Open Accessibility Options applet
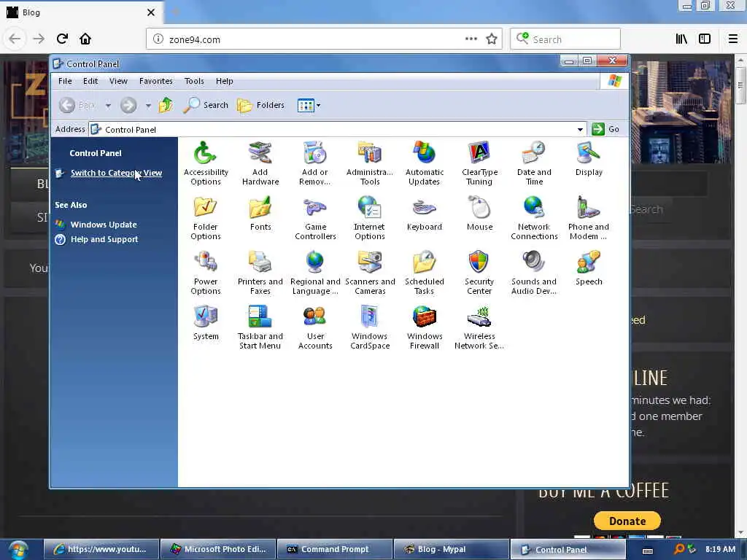This screenshot has height=560, width=747. click(x=206, y=163)
